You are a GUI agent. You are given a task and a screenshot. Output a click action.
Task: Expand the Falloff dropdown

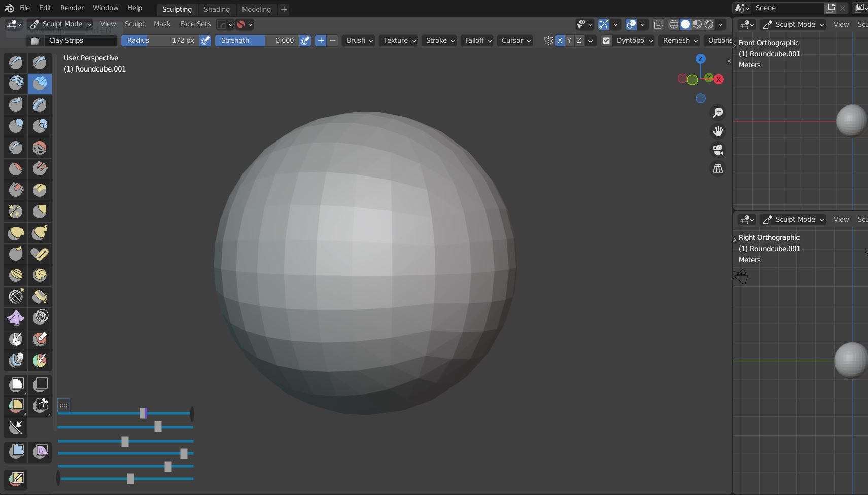(478, 40)
